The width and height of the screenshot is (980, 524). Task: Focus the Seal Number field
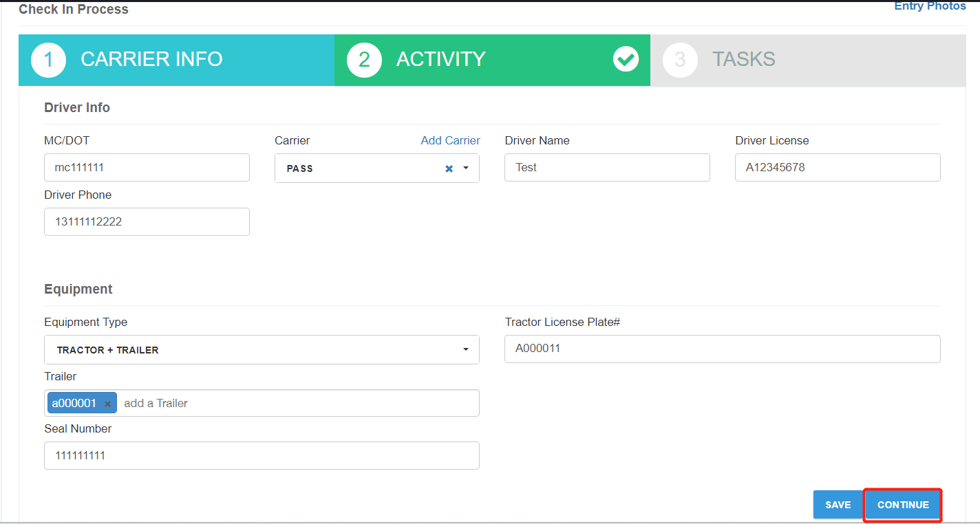[262, 455]
